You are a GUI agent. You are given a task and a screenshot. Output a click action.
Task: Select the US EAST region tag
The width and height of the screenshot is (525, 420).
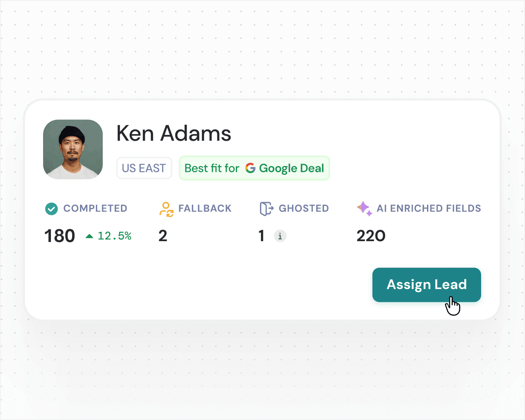tap(144, 168)
